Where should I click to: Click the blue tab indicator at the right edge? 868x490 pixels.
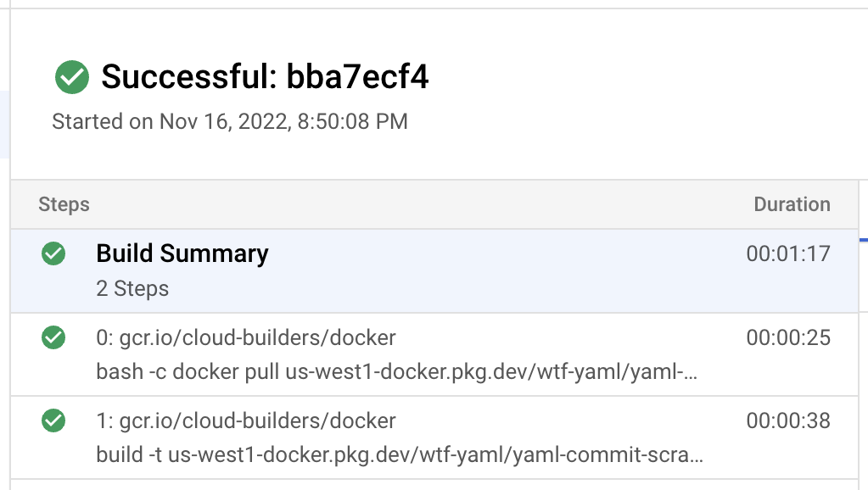[864, 240]
